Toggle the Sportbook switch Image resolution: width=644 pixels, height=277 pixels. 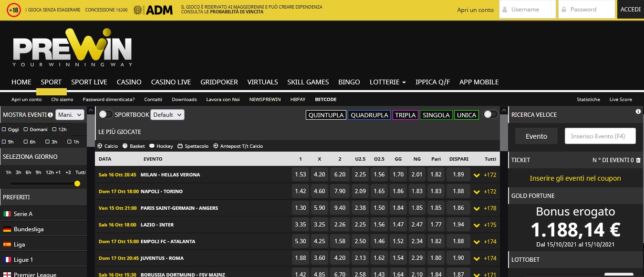click(106, 114)
